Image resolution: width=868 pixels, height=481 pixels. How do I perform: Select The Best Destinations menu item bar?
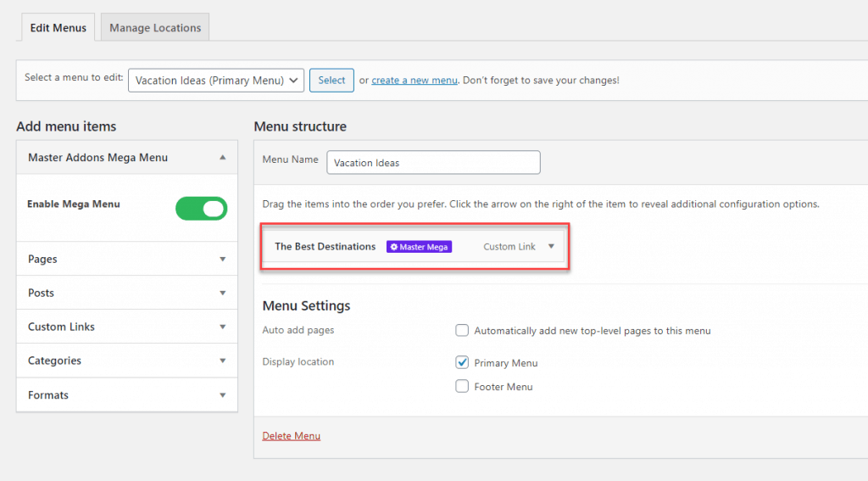click(x=325, y=247)
